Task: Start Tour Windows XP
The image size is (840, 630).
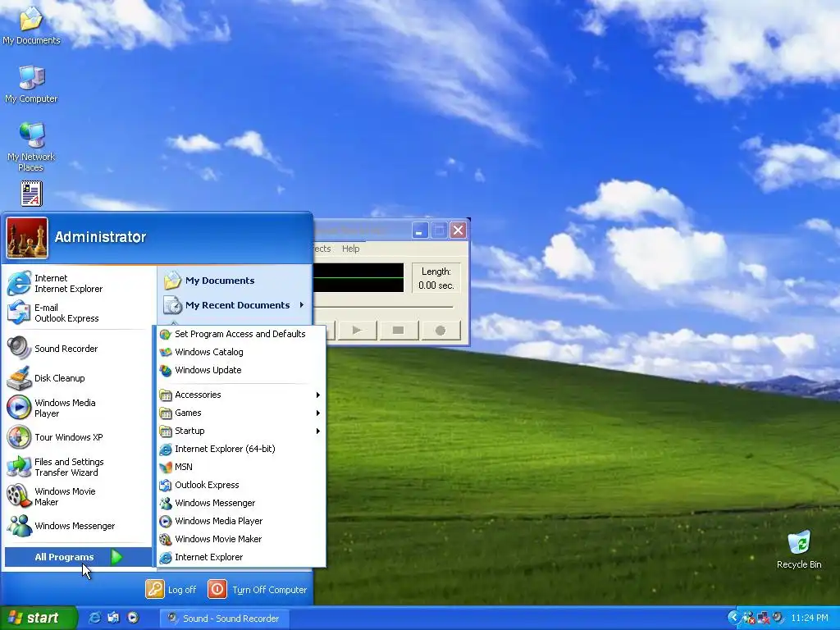Action: (78, 437)
